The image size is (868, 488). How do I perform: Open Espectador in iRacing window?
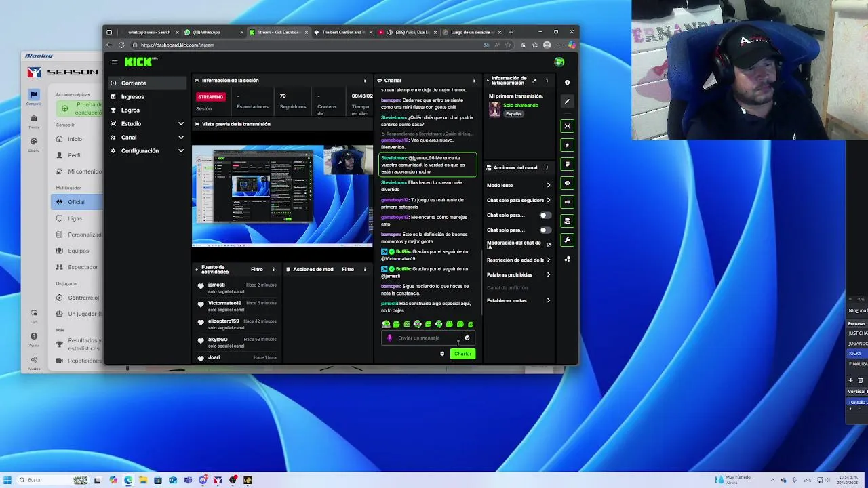(83, 267)
